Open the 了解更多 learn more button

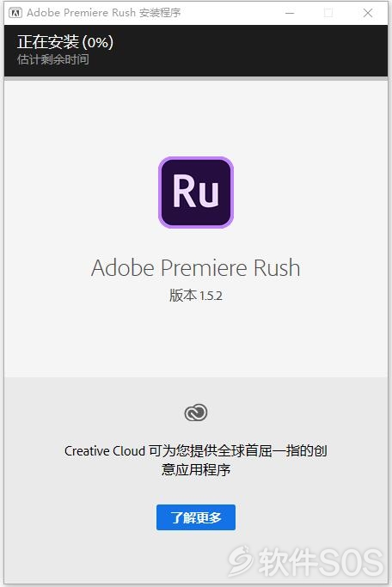(x=196, y=517)
